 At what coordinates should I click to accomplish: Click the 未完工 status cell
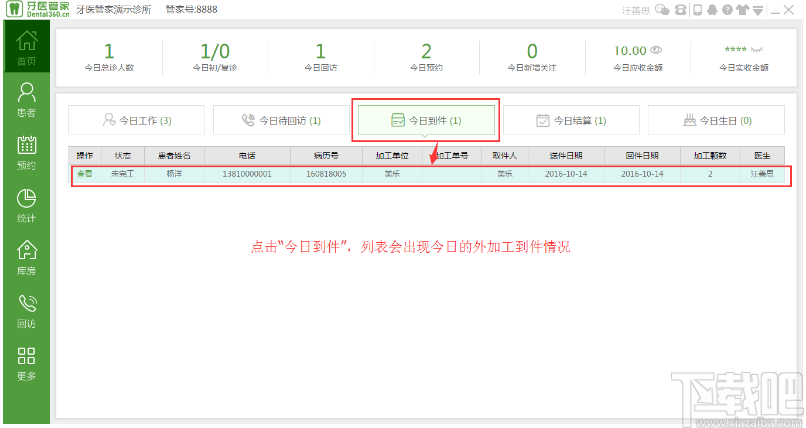click(123, 174)
